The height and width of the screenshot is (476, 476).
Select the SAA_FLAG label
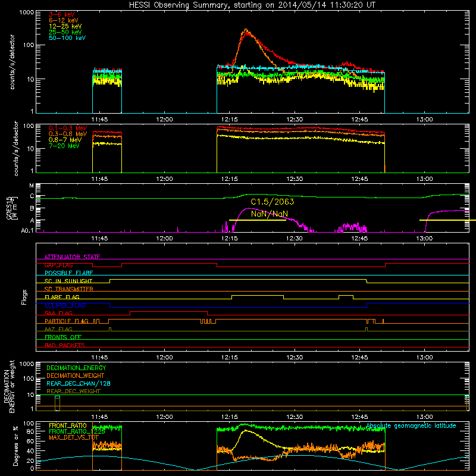[x=58, y=313]
